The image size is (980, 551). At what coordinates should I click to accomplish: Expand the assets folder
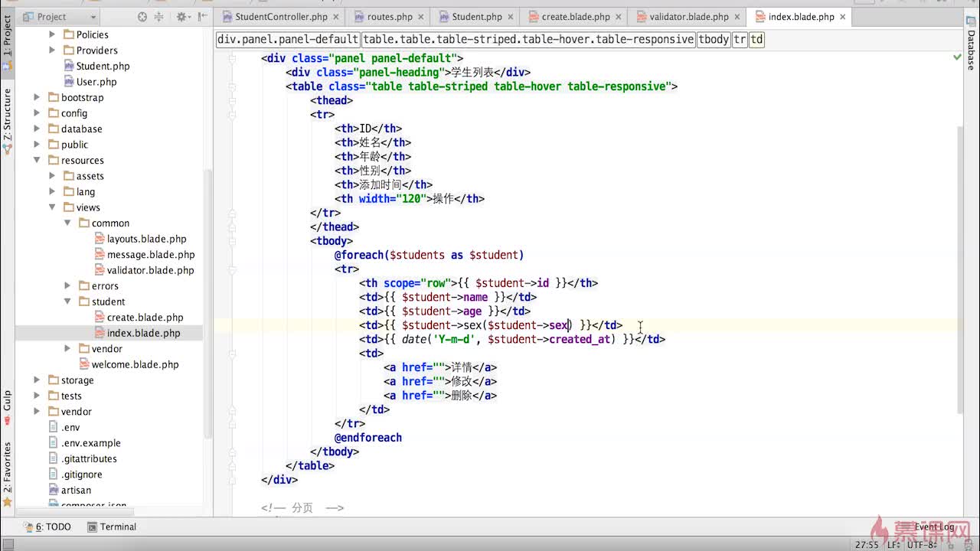tap(52, 176)
